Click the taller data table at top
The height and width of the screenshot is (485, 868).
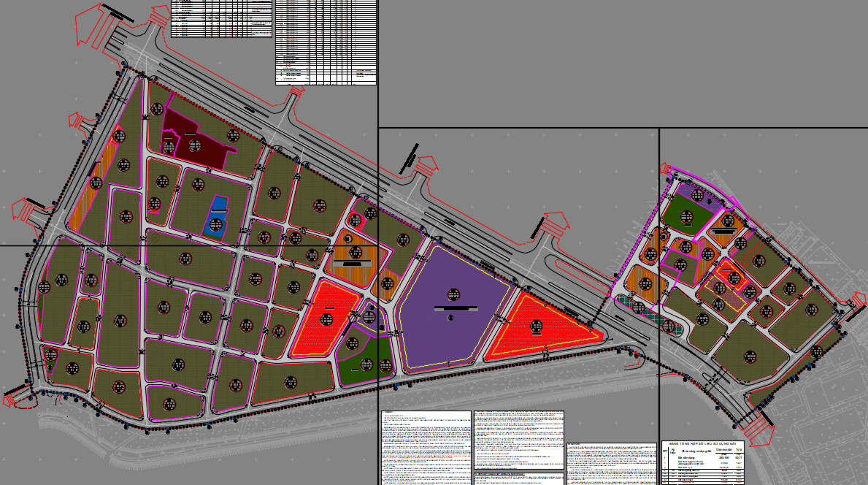click(x=326, y=42)
